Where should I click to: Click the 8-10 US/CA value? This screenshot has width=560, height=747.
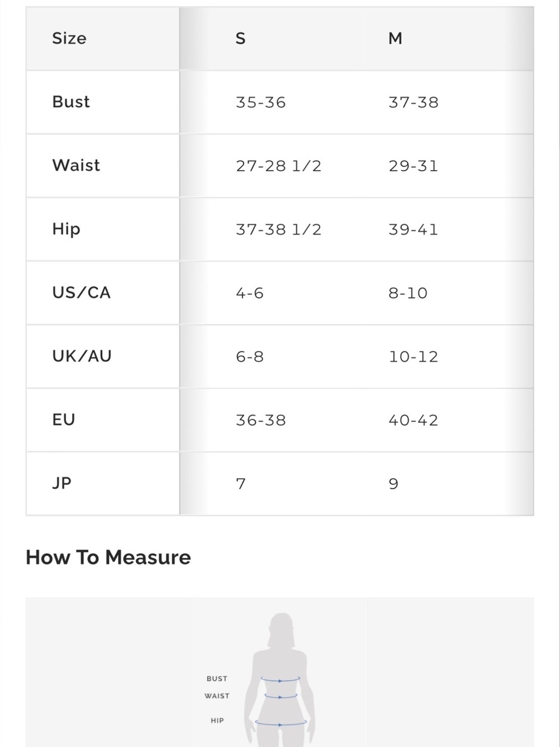[408, 293]
